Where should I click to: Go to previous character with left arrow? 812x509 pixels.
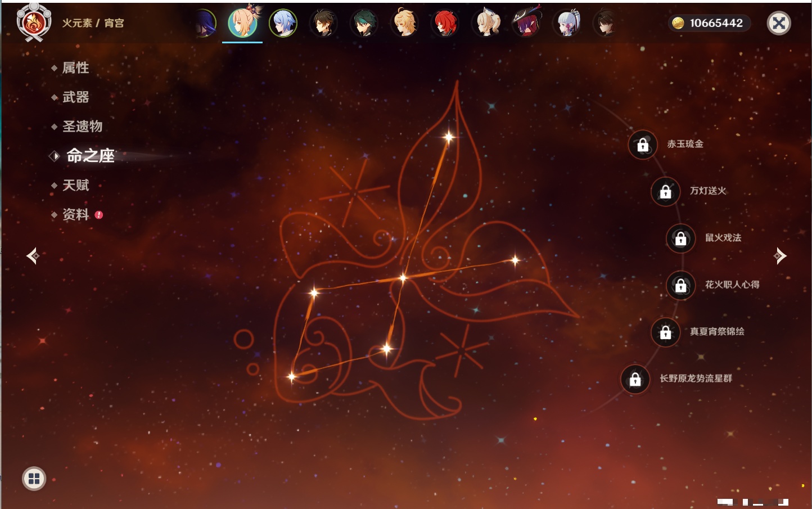click(x=33, y=256)
